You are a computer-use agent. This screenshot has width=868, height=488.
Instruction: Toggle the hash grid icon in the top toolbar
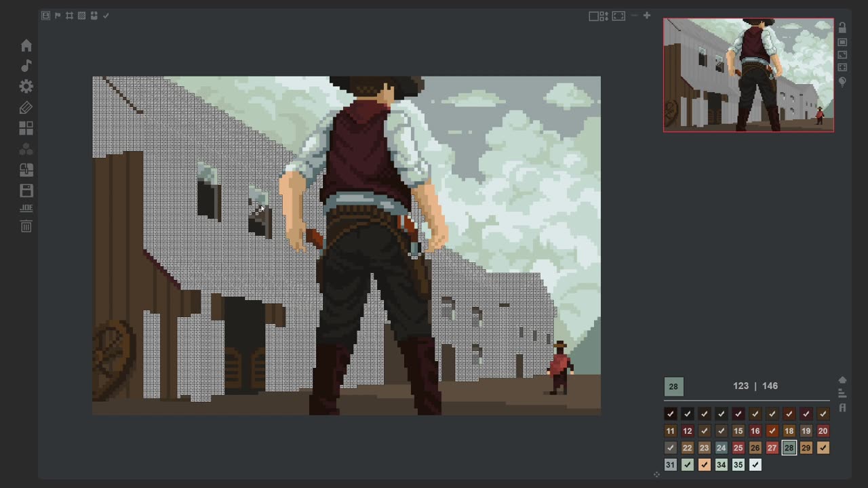click(69, 16)
